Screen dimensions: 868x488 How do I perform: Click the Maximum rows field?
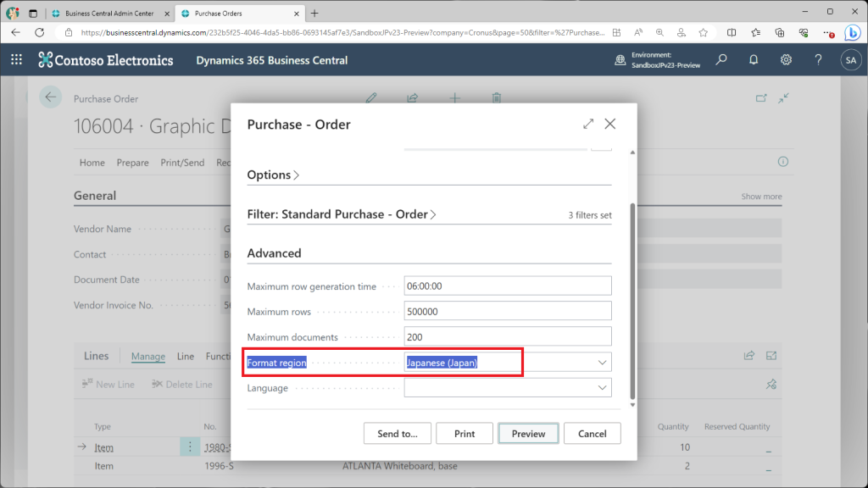pyautogui.click(x=508, y=312)
